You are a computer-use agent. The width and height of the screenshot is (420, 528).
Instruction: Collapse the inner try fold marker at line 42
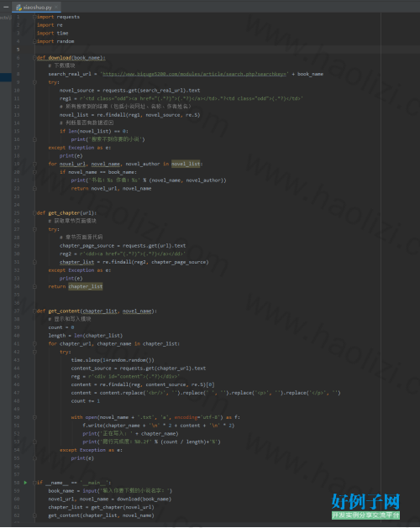click(34, 352)
